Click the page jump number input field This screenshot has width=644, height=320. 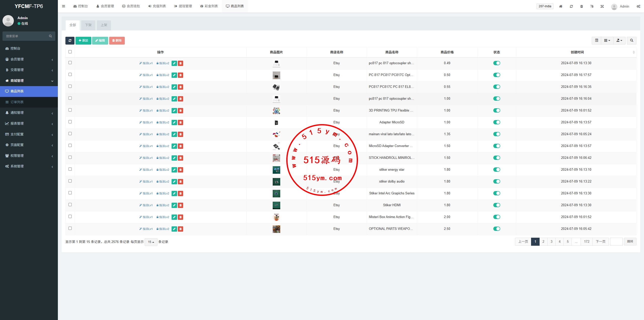[x=616, y=242]
